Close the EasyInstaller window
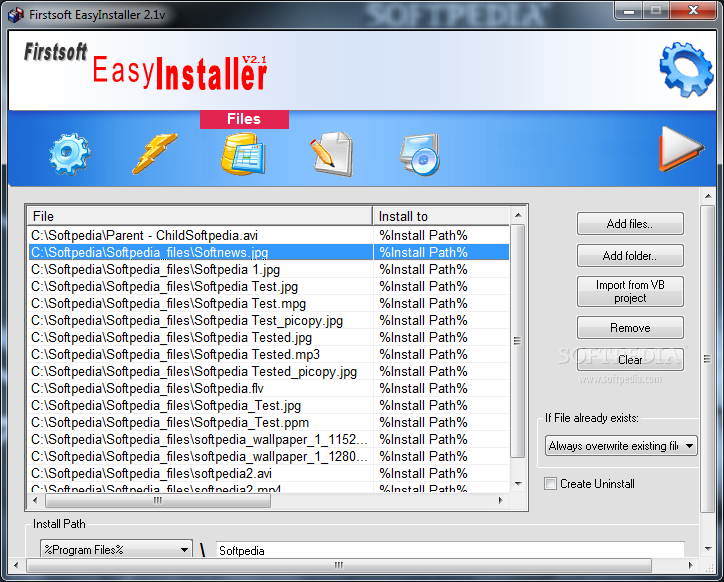 coord(693,11)
